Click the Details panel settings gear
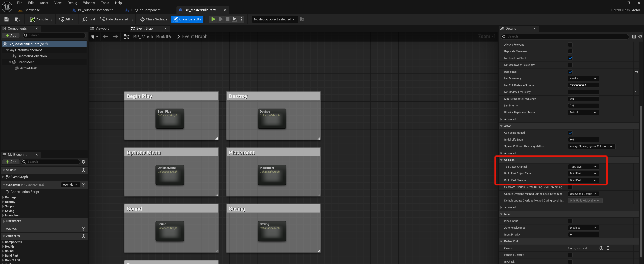Screen dimensions: 644x264 click(x=640, y=37)
